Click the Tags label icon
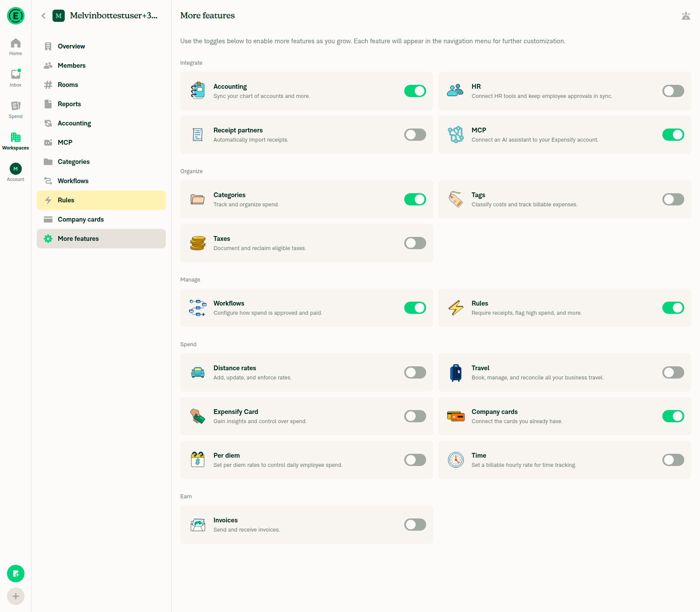Viewport: 700px width, 612px height. (455, 199)
